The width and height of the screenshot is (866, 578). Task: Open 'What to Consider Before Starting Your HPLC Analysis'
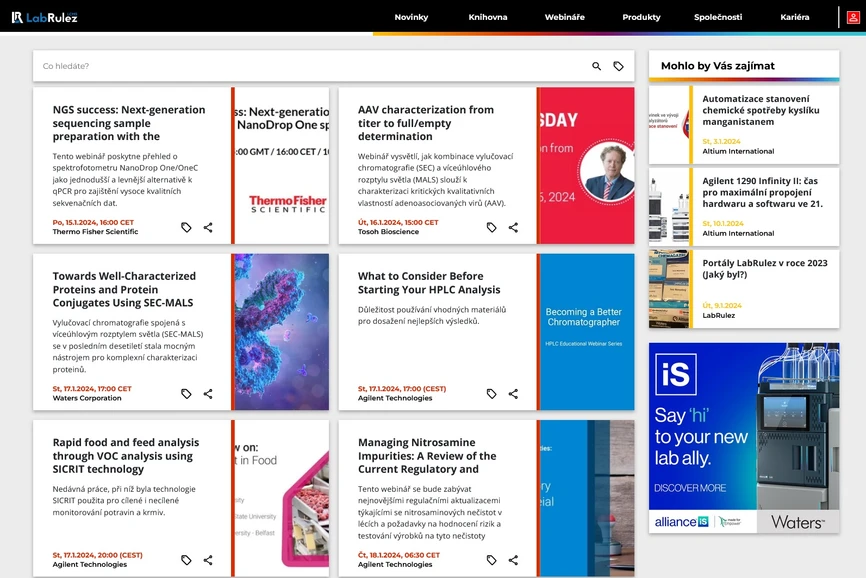click(x=429, y=283)
